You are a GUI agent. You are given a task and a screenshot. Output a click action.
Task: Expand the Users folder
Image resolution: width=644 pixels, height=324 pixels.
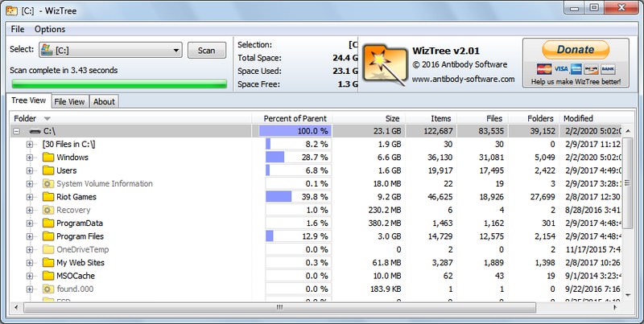29,171
